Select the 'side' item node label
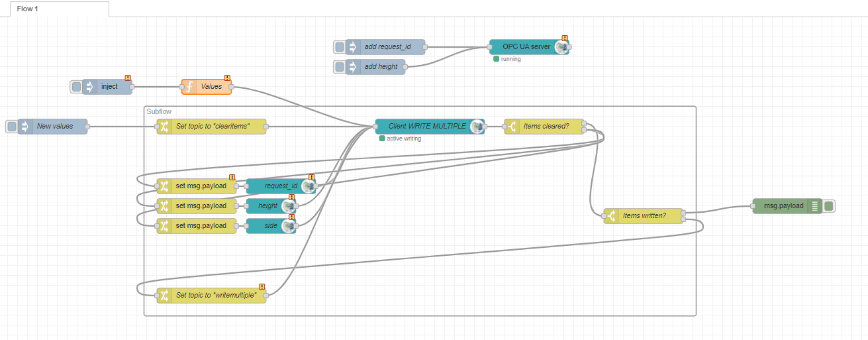The height and width of the screenshot is (340, 868). coord(271,226)
